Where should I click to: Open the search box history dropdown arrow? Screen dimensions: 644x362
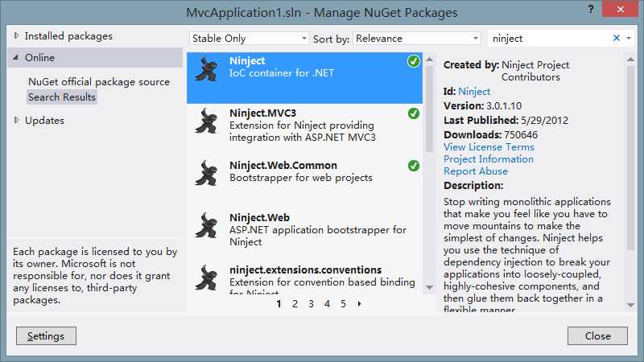pyautogui.click(x=629, y=38)
